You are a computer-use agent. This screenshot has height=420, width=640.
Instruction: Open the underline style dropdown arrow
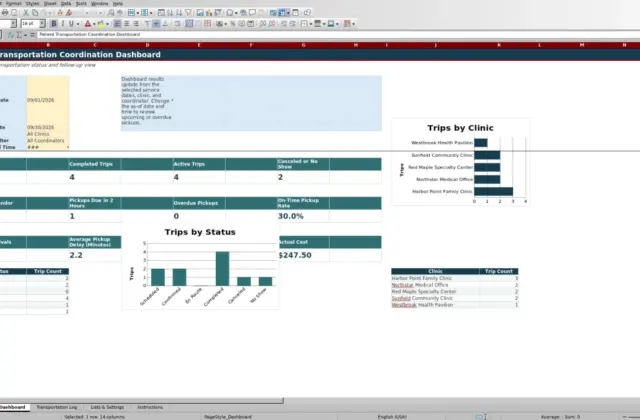point(78,24)
